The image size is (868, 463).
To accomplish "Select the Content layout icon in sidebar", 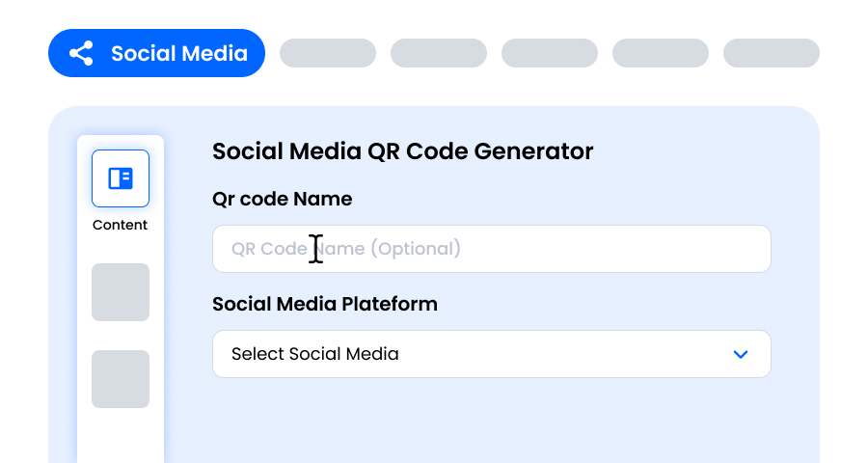I will pos(121,178).
